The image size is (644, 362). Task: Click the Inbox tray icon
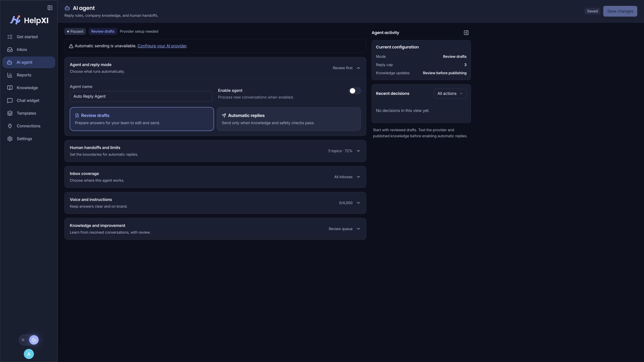coord(10,50)
